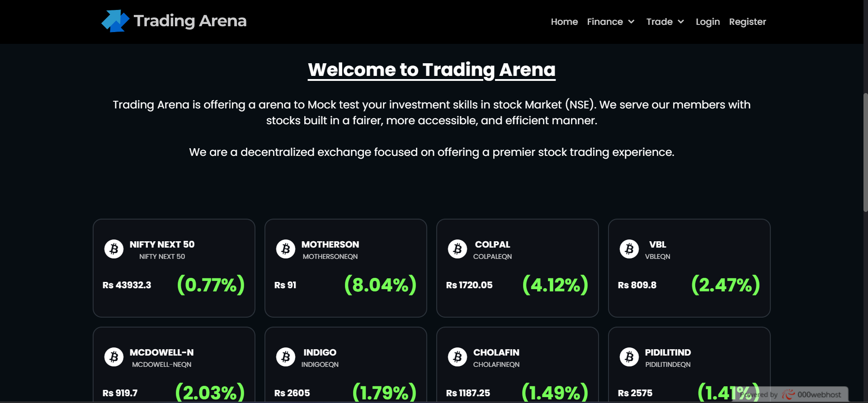Click the VBL percentage change value
Viewport: 868px width, 403px height.
[725, 285]
